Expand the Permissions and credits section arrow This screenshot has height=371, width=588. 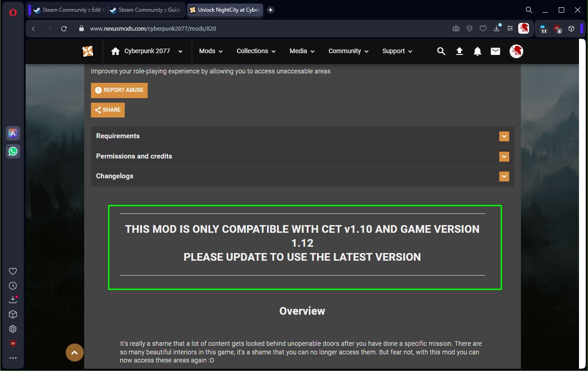point(504,157)
